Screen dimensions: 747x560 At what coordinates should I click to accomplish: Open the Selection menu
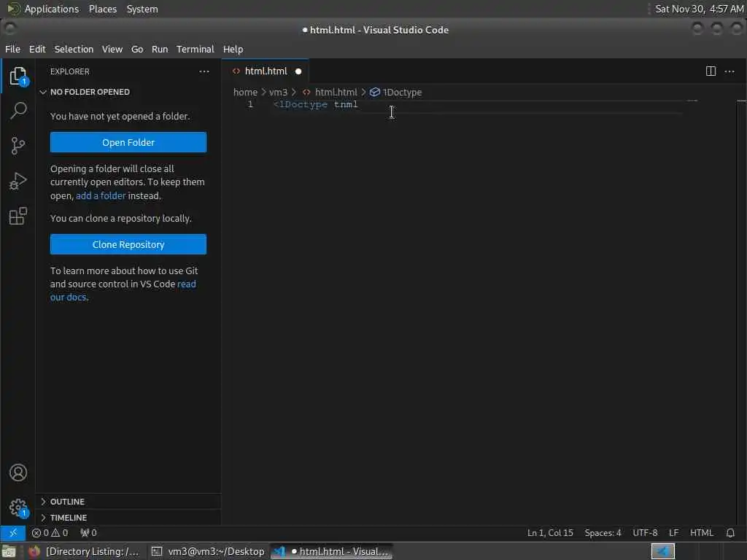tap(74, 49)
